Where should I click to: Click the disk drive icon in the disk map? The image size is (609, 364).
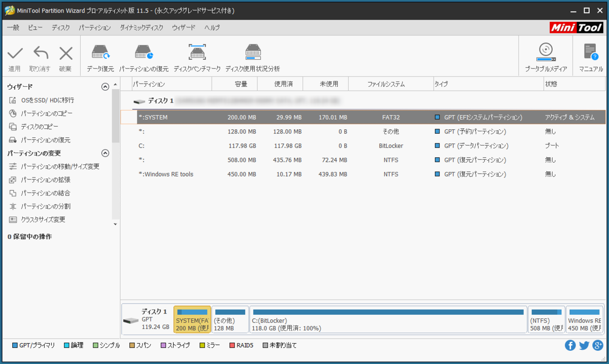point(131,321)
